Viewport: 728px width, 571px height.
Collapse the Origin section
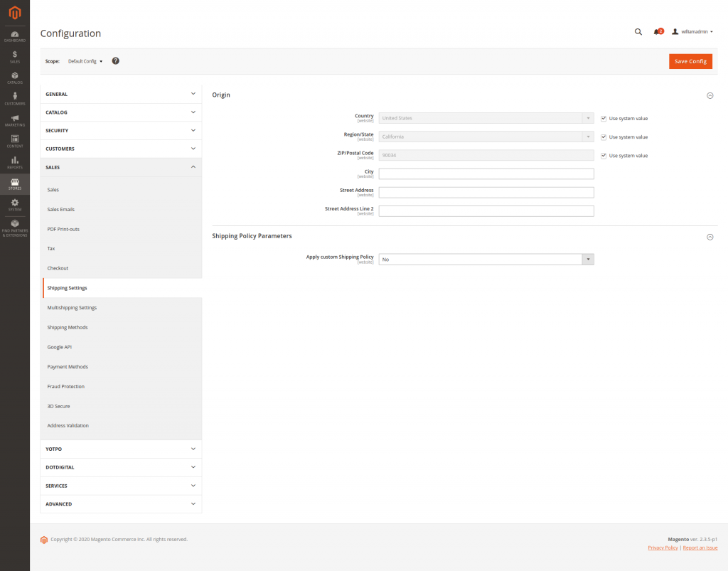710,95
